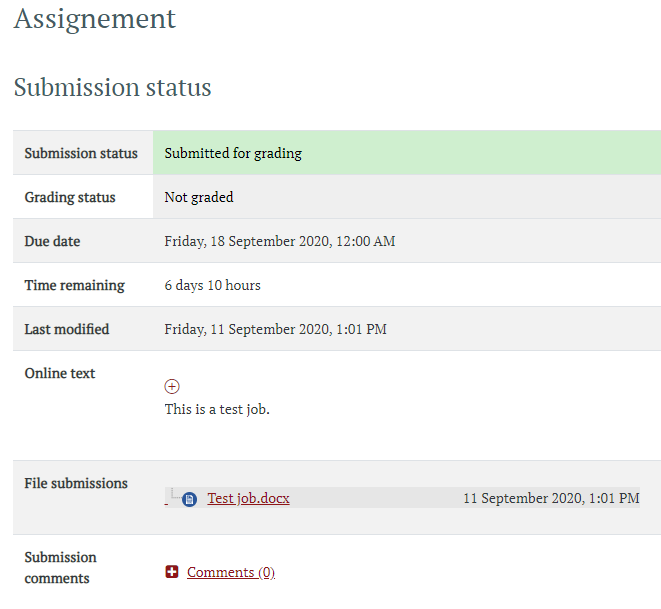Expand the online text with the plus icon

tap(172, 386)
